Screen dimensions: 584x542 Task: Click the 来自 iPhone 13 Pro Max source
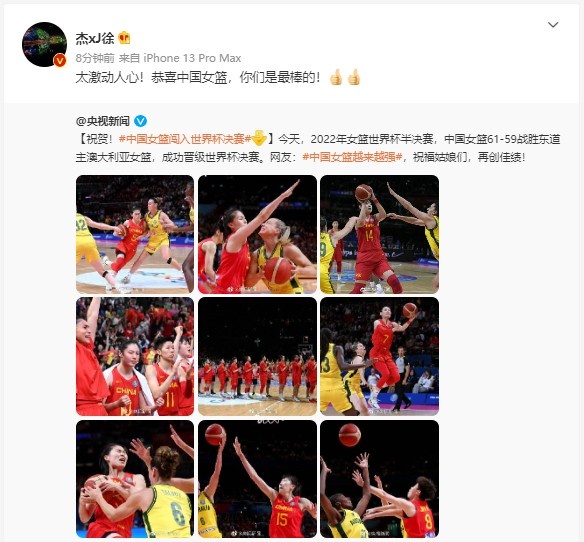coord(180,58)
